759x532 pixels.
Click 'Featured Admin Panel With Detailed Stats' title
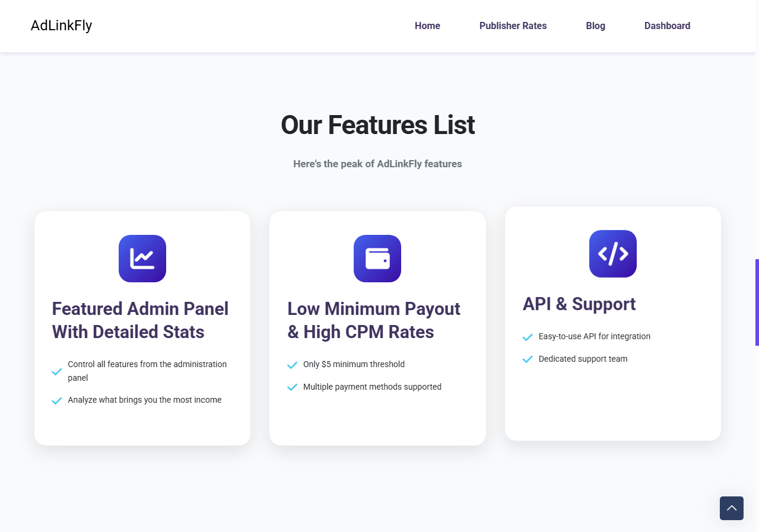click(x=141, y=320)
